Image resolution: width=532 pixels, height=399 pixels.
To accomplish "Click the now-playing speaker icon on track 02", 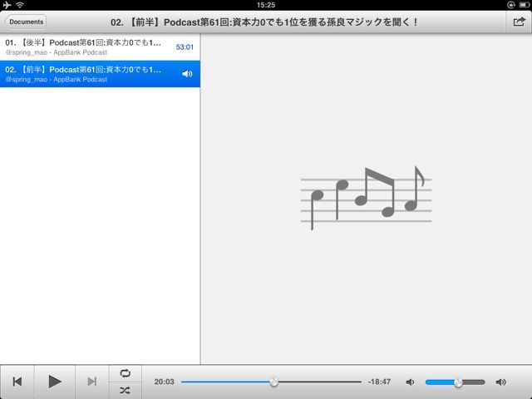I will tap(187, 74).
